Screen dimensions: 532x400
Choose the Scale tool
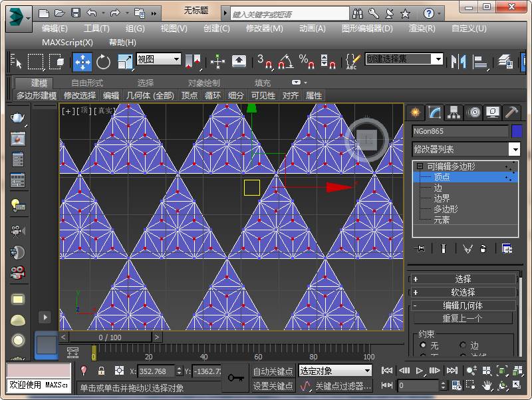[125, 62]
